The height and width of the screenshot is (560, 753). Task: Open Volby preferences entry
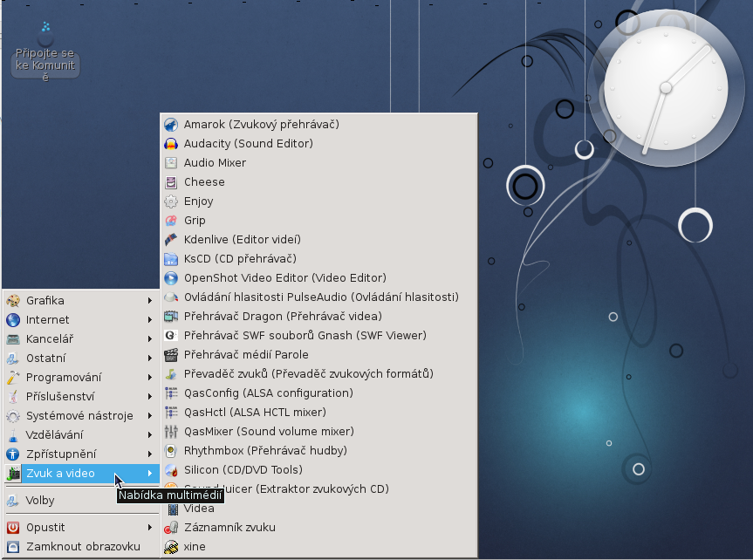81,501
